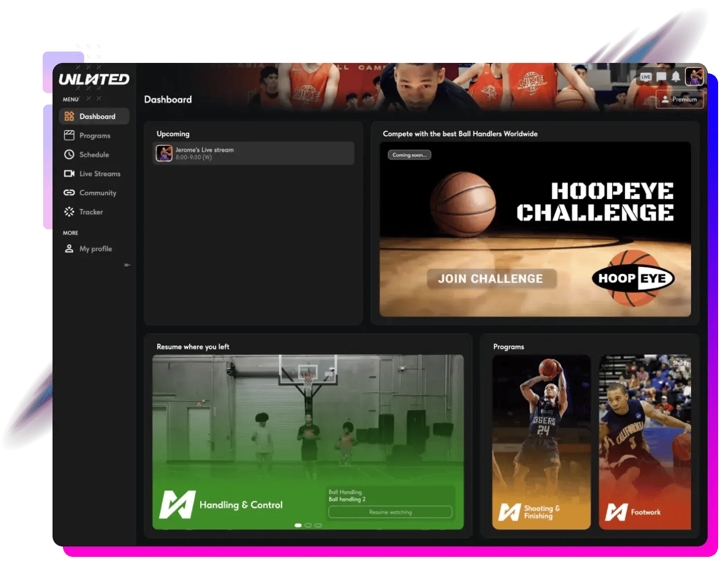This screenshot has width=728, height=572.
Task: Click the Dashboard grid icon
Action: click(x=69, y=116)
